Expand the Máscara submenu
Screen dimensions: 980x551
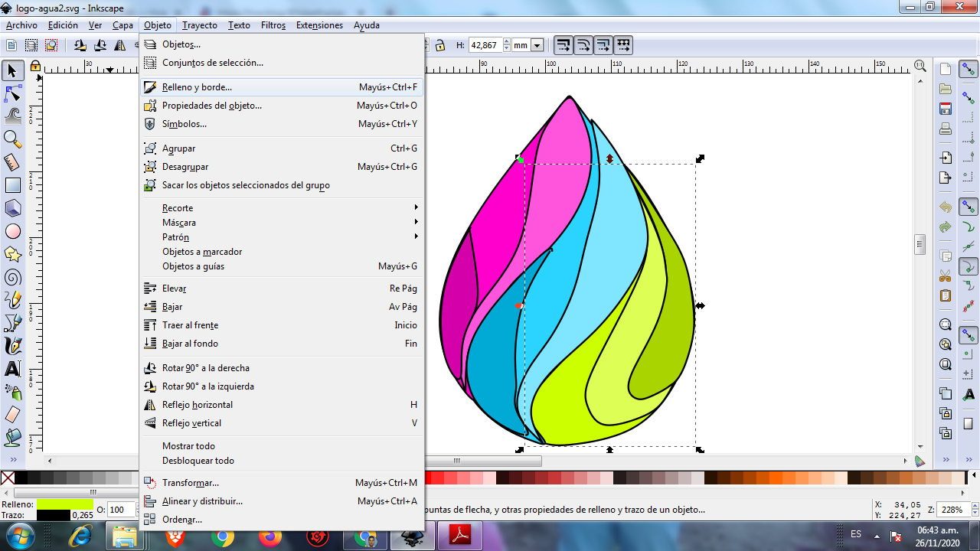282,223
